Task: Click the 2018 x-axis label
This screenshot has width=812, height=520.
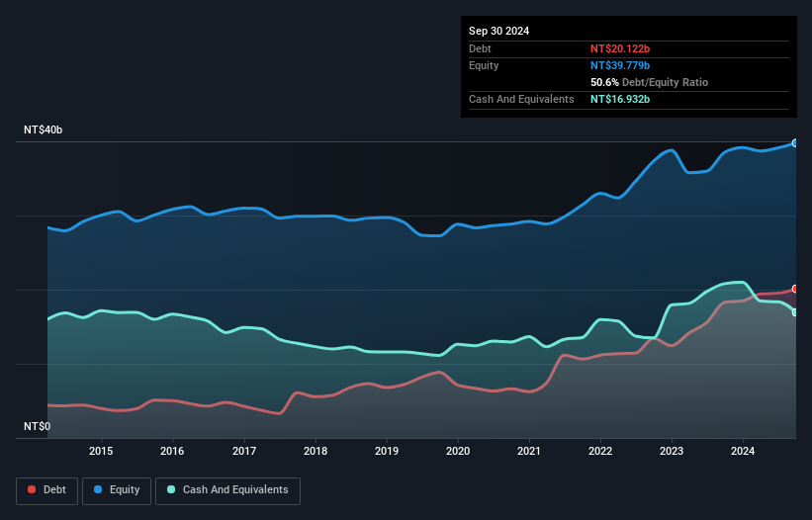Action: coord(316,451)
